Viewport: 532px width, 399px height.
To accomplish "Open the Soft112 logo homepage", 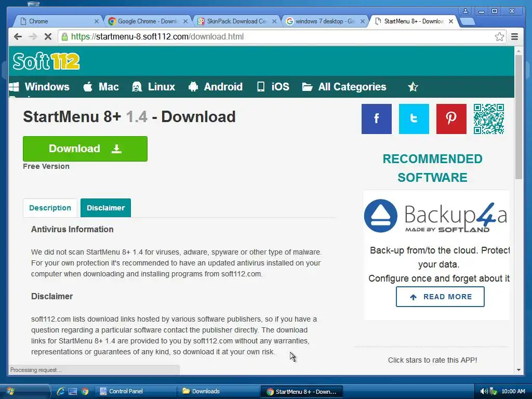I will coord(46,61).
